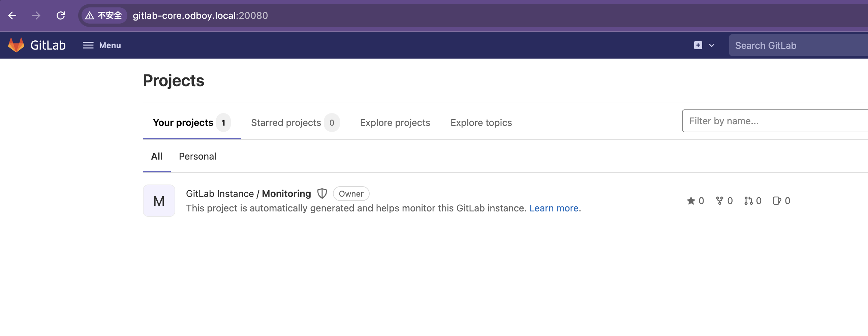Open the hamburger Menu
The image size is (868, 336).
click(102, 45)
